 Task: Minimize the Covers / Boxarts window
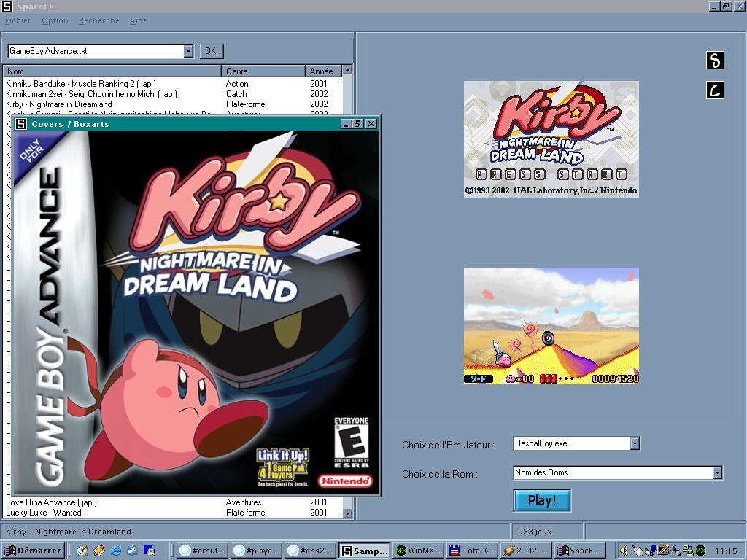[347, 124]
